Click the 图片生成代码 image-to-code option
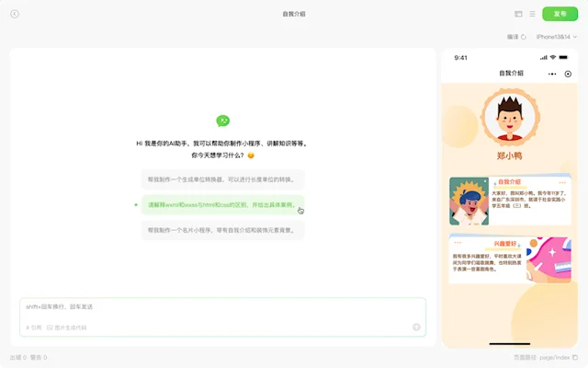This screenshot has height=368, width=588. coord(67,328)
